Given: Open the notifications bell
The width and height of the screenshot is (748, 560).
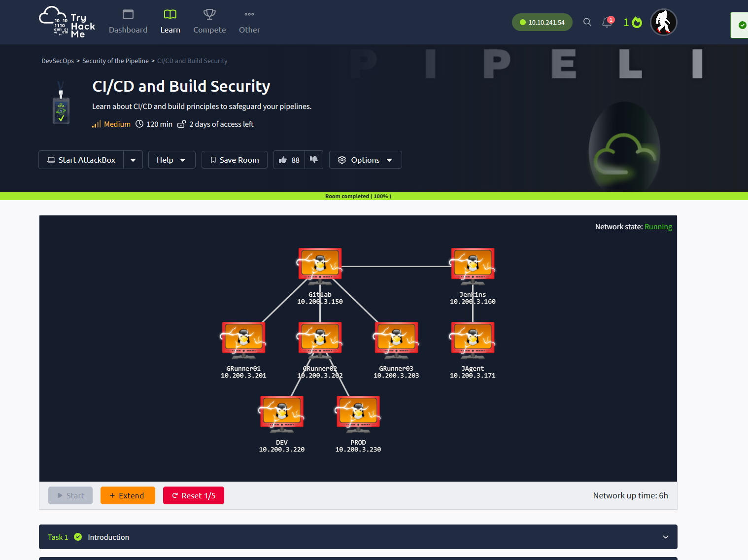Looking at the screenshot, I should [608, 22].
